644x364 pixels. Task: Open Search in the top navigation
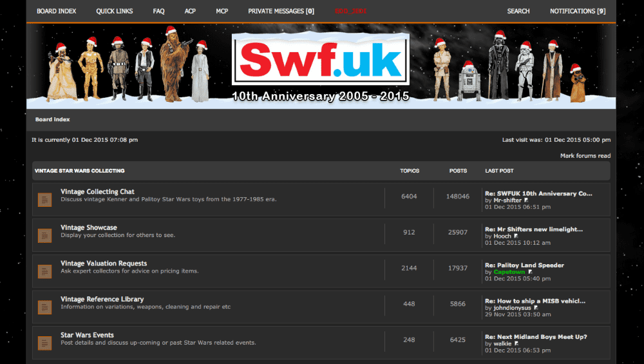point(518,11)
